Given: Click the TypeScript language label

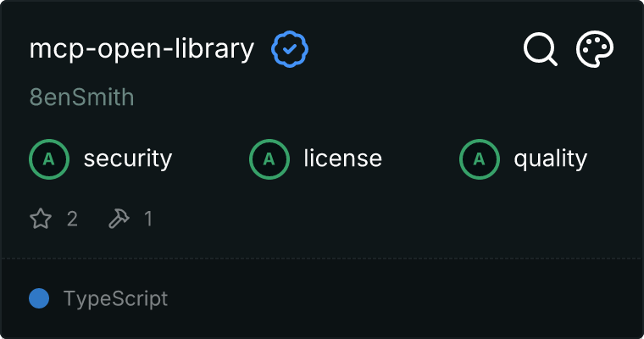Looking at the screenshot, I should point(115,298).
